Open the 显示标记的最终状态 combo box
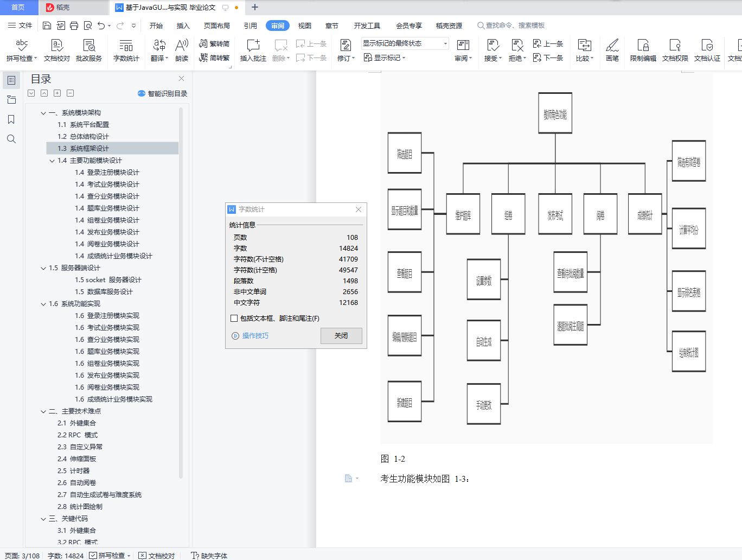742x560 pixels. pyautogui.click(x=405, y=43)
